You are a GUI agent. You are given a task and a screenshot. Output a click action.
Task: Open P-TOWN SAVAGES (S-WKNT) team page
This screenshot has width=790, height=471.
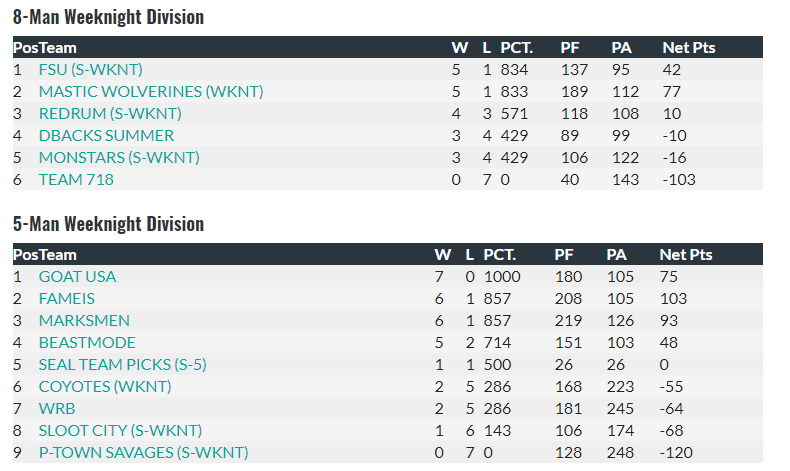pos(143,453)
